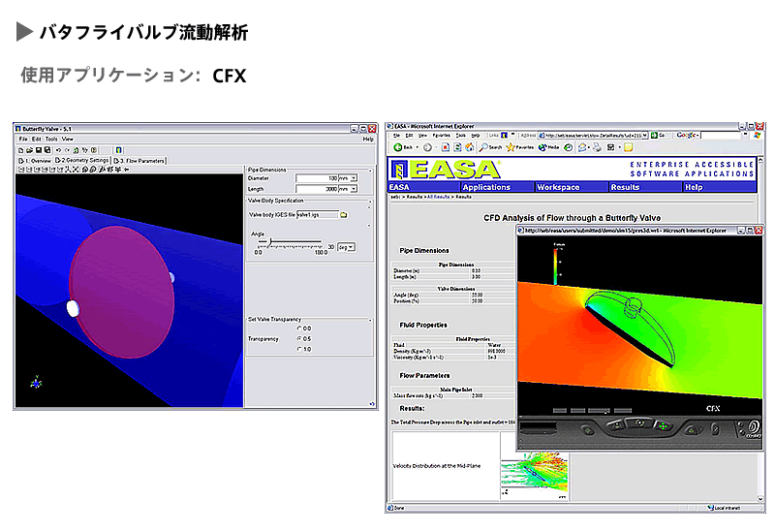Image resolution: width=775 pixels, height=532 pixels.
Task: Click EASA page scrollbar down arrow
Action: pyautogui.click(x=760, y=499)
